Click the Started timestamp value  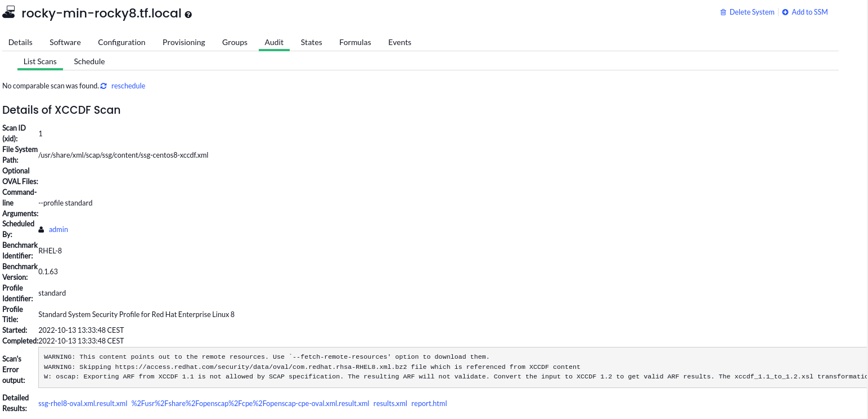point(81,331)
